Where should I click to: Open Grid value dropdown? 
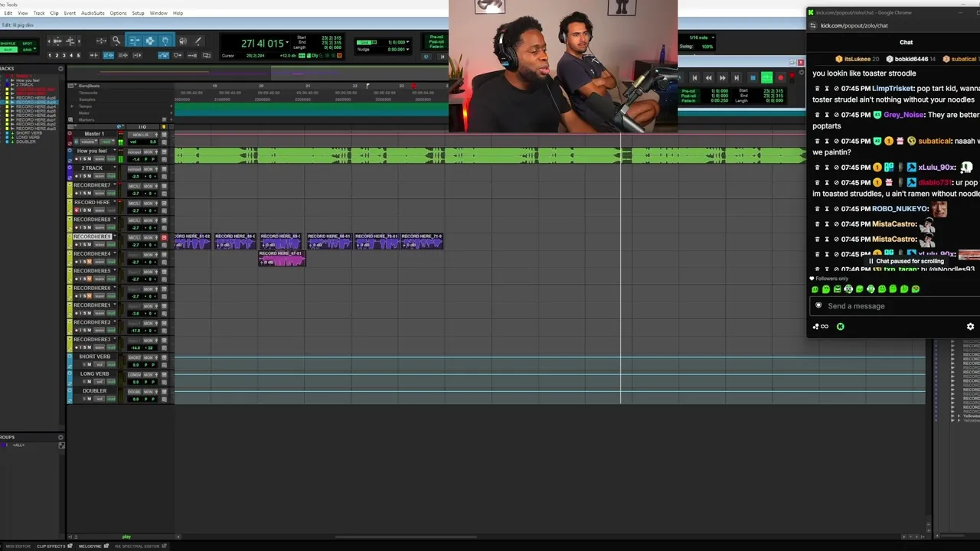[407, 42]
